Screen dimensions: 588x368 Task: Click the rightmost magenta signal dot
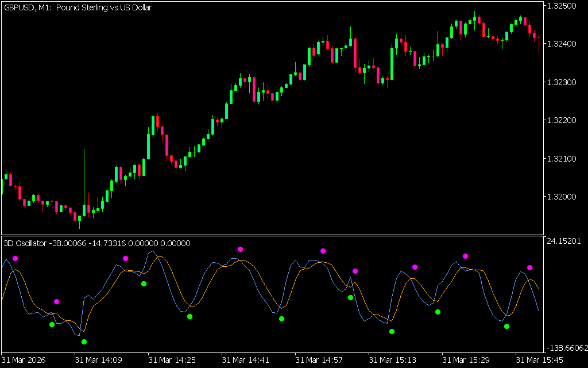(530, 268)
